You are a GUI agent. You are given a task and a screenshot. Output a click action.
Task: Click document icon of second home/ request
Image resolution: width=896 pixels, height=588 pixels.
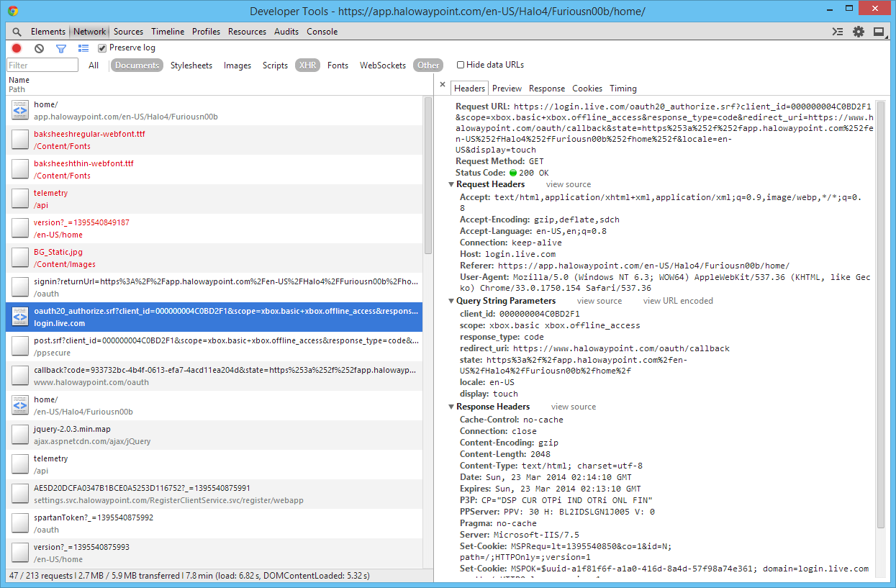20,405
